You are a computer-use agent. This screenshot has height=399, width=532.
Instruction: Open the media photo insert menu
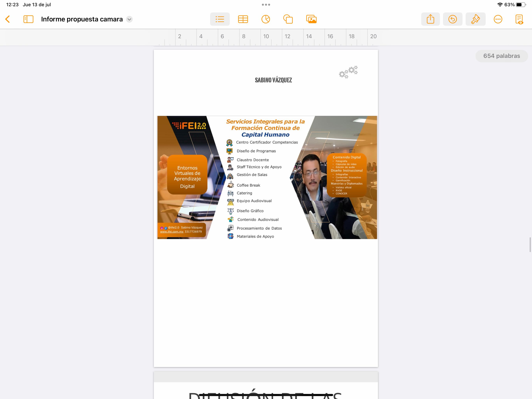(x=311, y=19)
